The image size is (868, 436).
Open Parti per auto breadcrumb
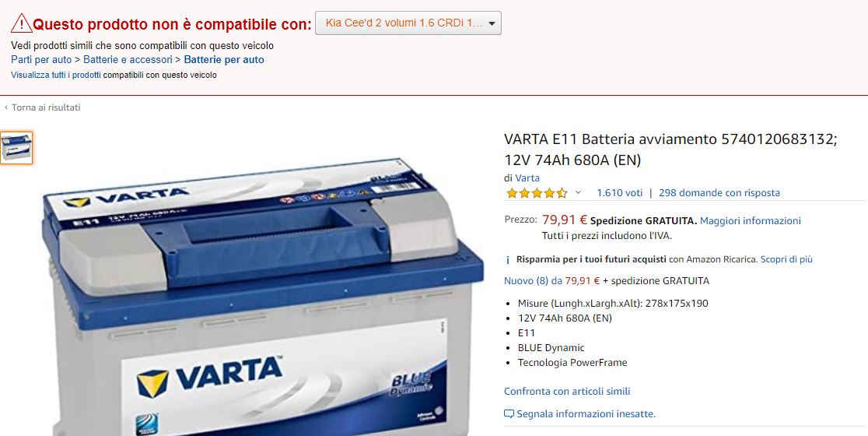(41, 60)
